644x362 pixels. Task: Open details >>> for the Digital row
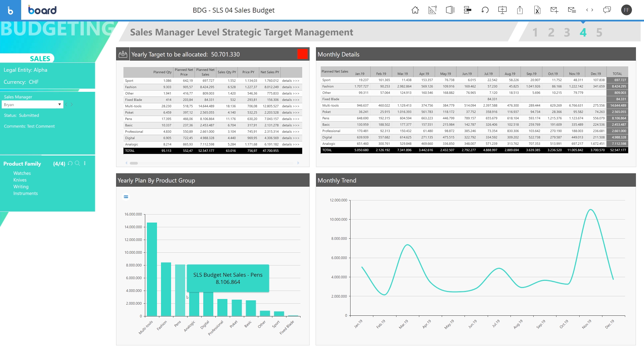click(290, 138)
